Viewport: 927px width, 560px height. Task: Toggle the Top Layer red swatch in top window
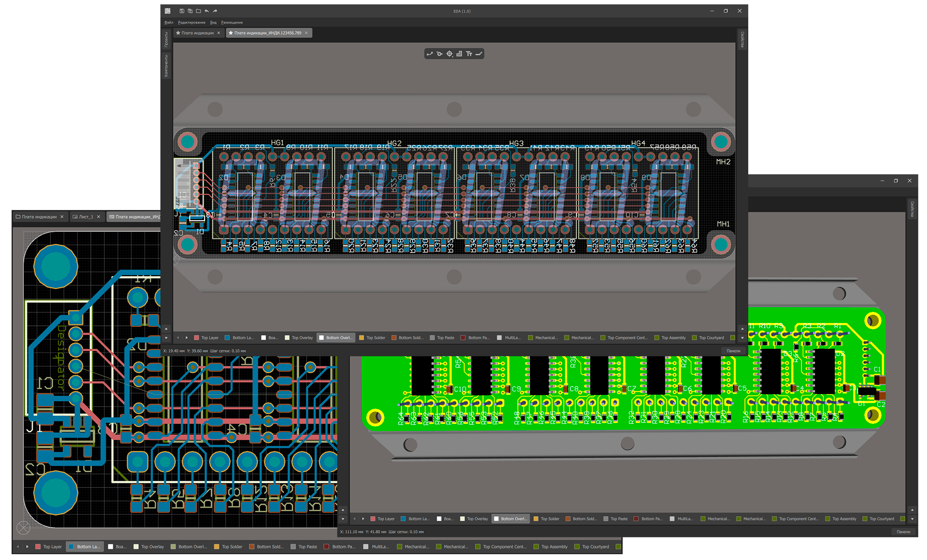197,338
